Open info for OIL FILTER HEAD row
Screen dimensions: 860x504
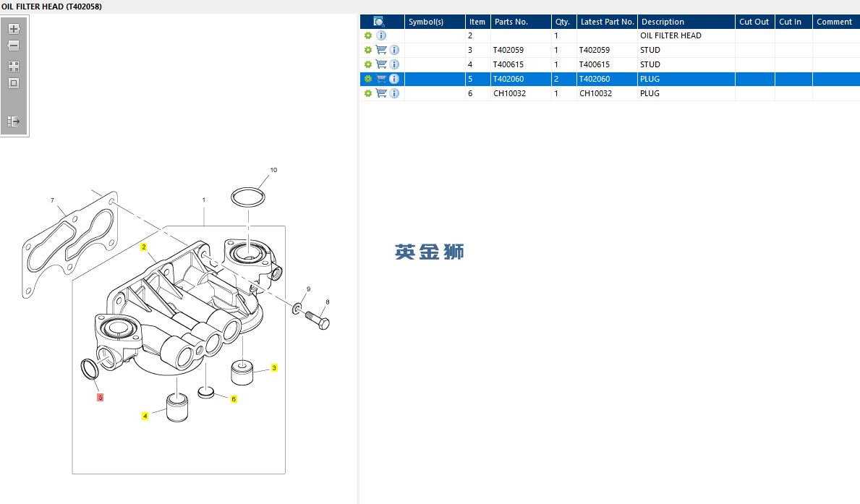[x=381, y=35]
